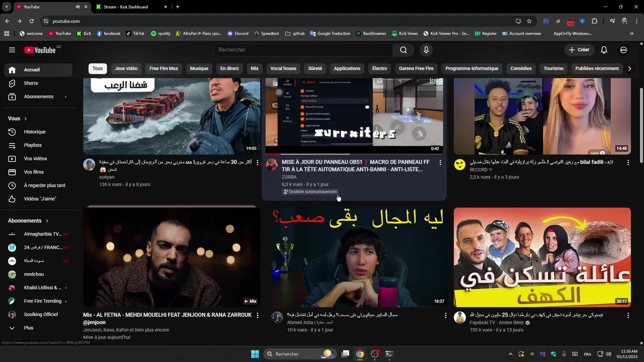644x362 pixels.
Task: Open Soolking Officiel subscription
Action: click(x=38, y=315)
